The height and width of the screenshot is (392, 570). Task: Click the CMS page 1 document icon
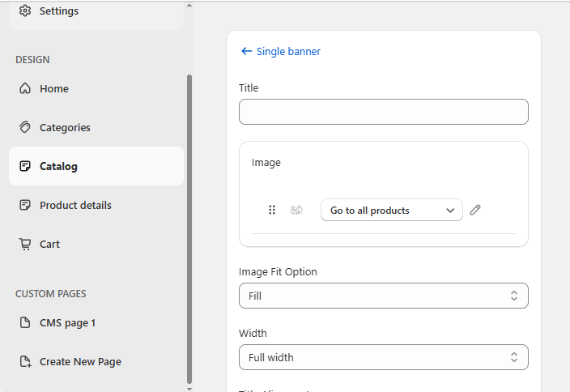pyautogui.click(x=25, y=322)
